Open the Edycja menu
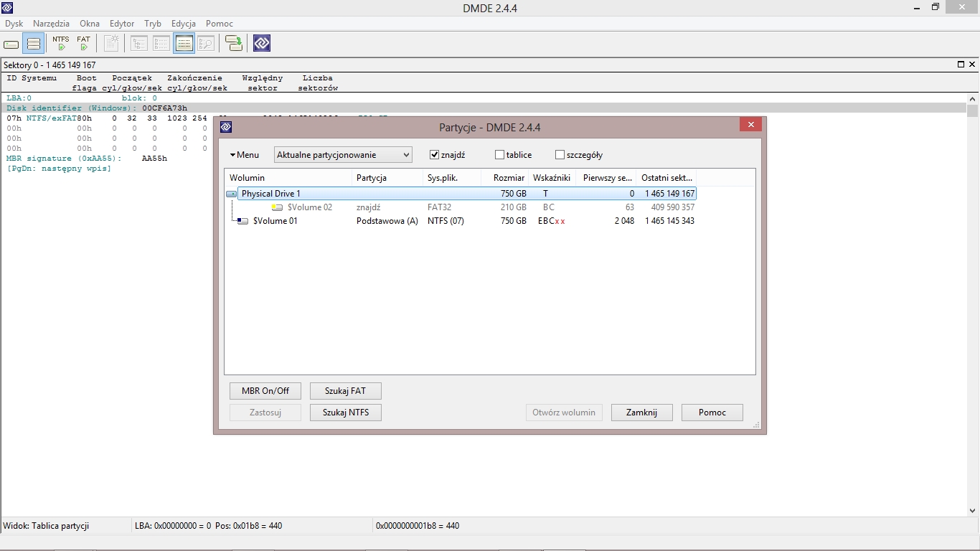 (x=184, y=24)
